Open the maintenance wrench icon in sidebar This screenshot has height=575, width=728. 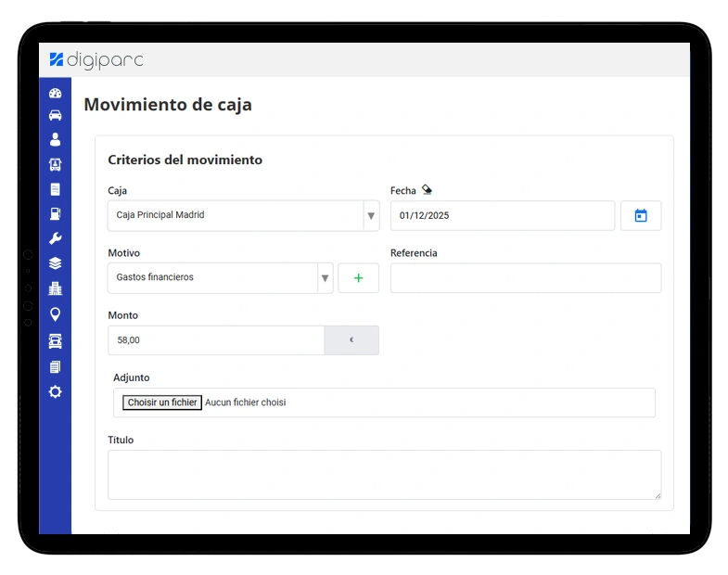coord(56,238)
